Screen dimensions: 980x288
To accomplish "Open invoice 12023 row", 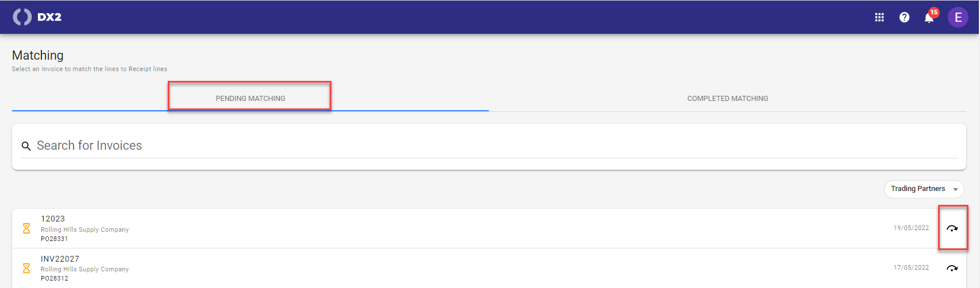I will point(489,228).
